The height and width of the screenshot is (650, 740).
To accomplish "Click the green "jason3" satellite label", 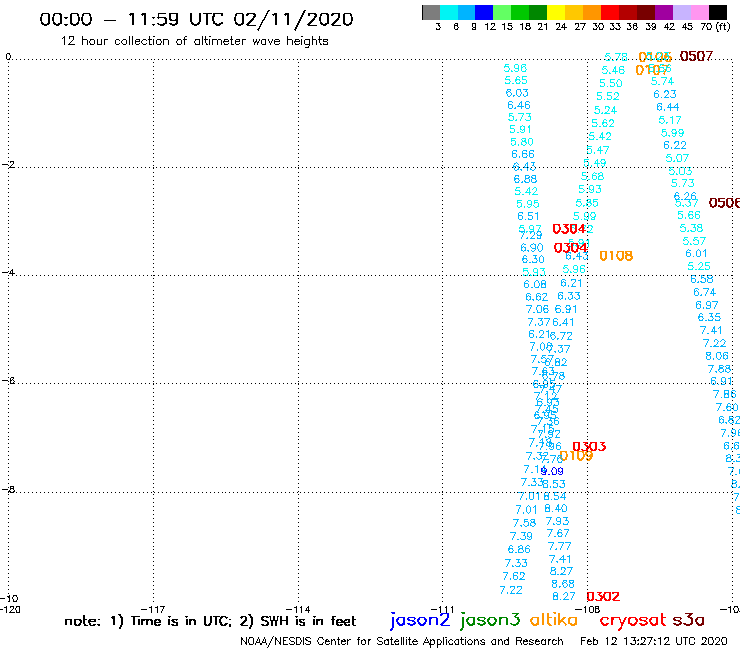I will tap(490, 620).
